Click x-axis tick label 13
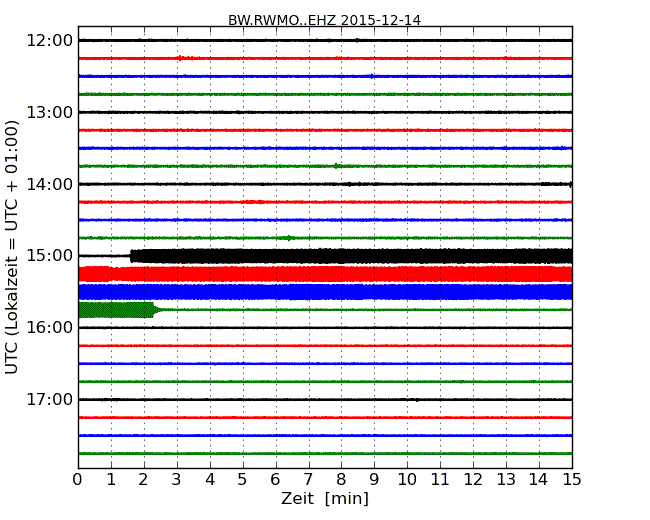Screen dimensions: 650x520 click(x=506, y=480)
